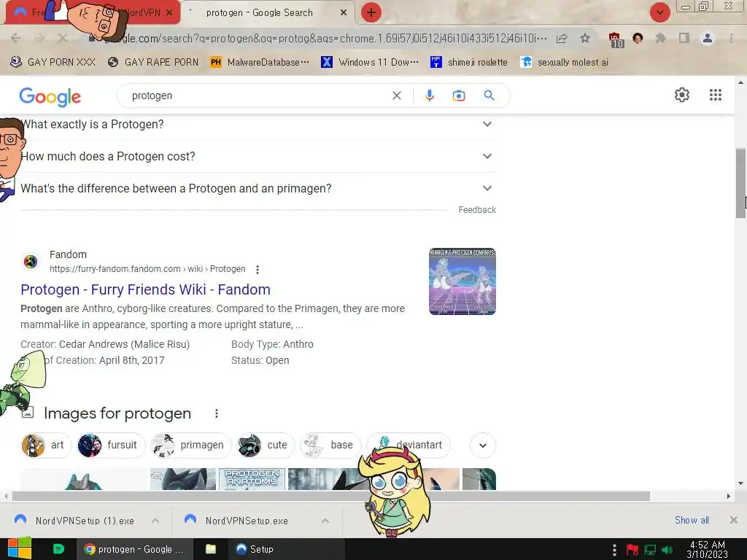The height and width of the screenshot is (560, 747).
Task: Open the primagen protogen comparison thumbnail
Action: (462, 281)
